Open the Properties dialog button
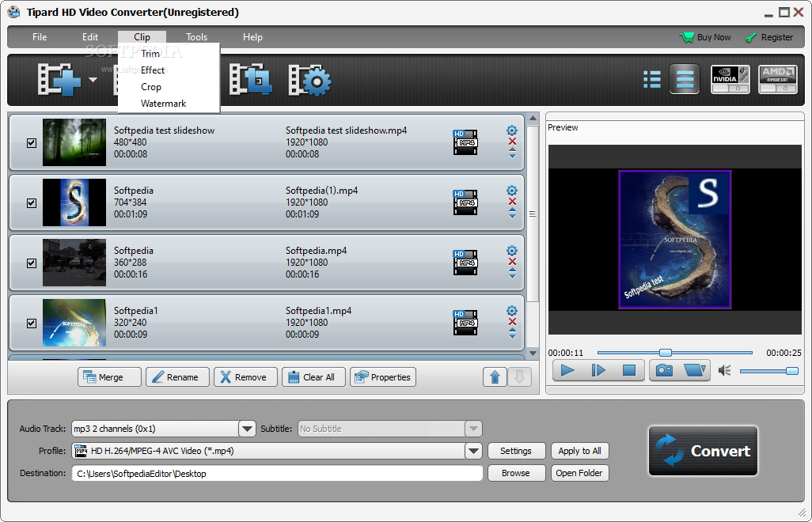Image resolution: width=812 pixels, height=522 pixels. (x=383, y=377)
